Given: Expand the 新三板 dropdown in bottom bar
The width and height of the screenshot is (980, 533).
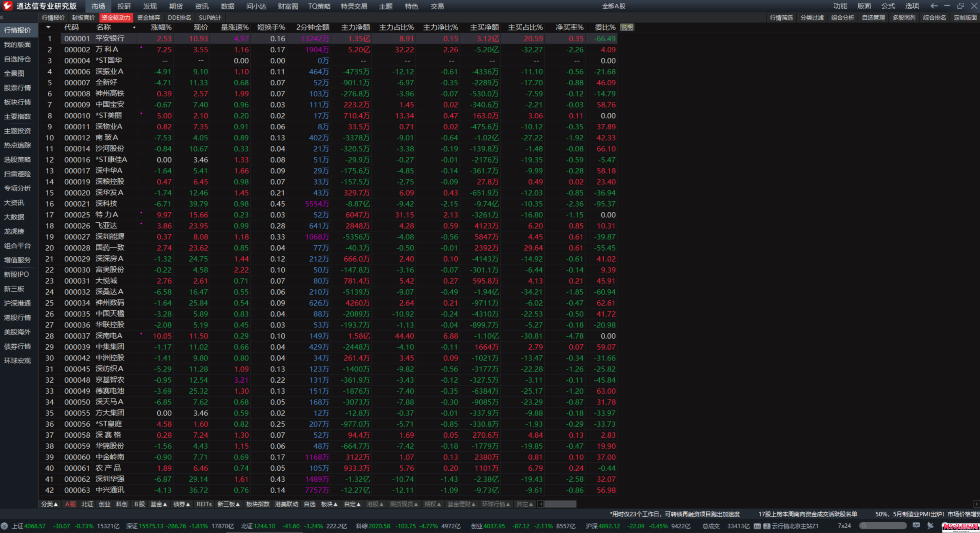Looking at the screenshot, I should pyautogui.click(x=229, y=504).
